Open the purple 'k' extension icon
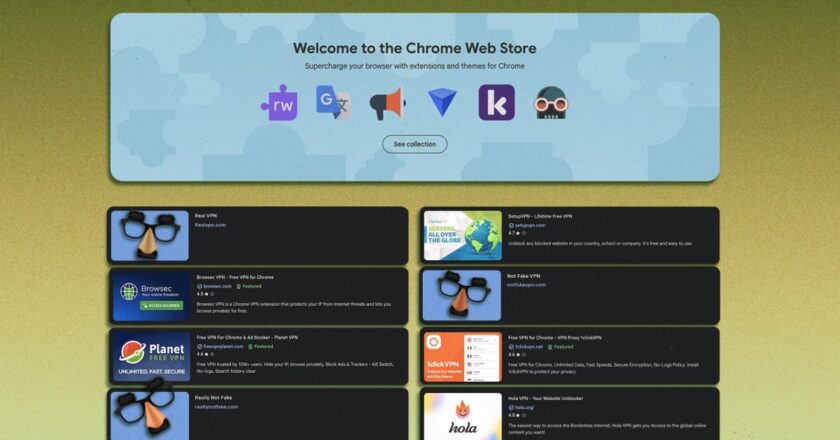 point(497,102)
